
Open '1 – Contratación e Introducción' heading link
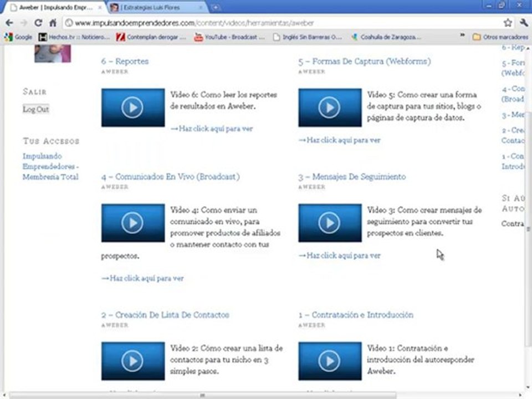tap(356, 315)
